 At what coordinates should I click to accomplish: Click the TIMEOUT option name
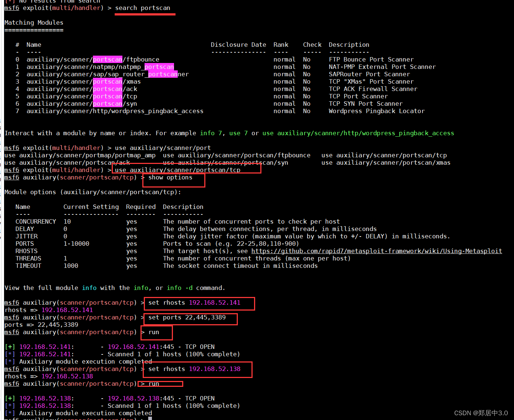(x=28, y=266)
